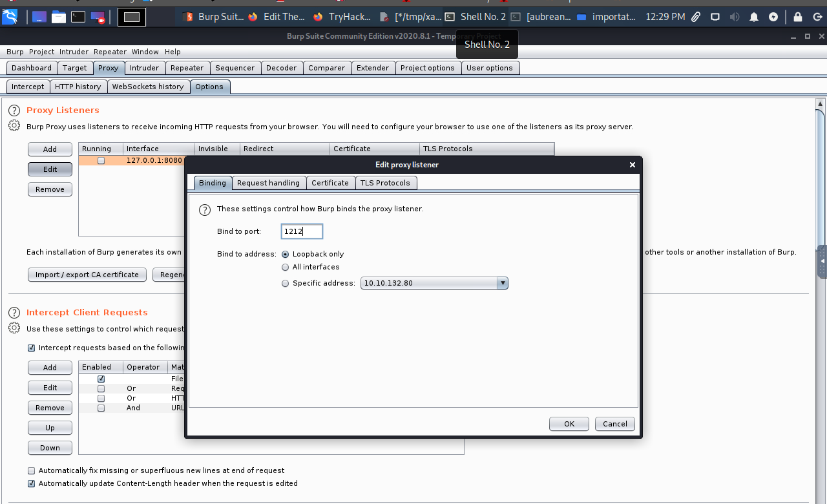Switch to the Decoder tab
This screenshot has height=504, width=827.
point(282,68)
